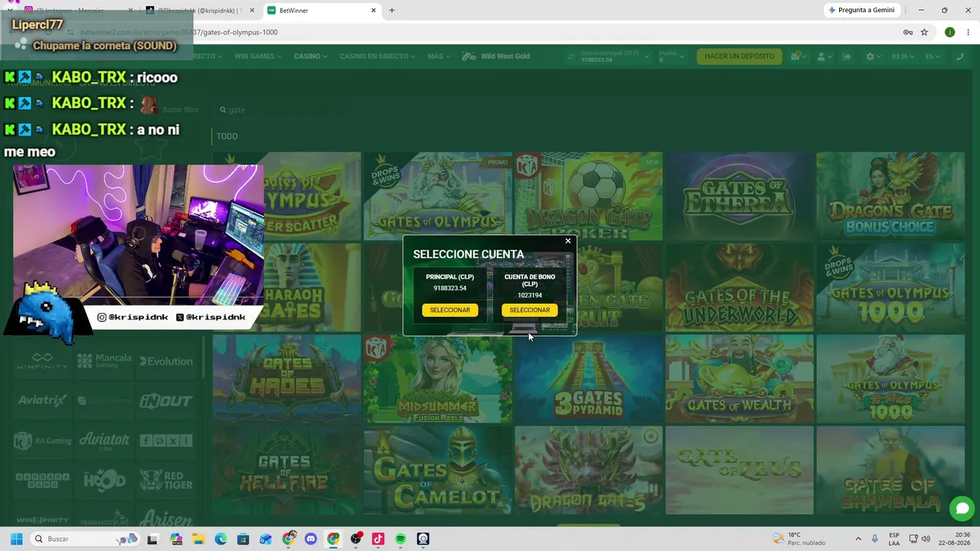Open the Casino menu

310,57
